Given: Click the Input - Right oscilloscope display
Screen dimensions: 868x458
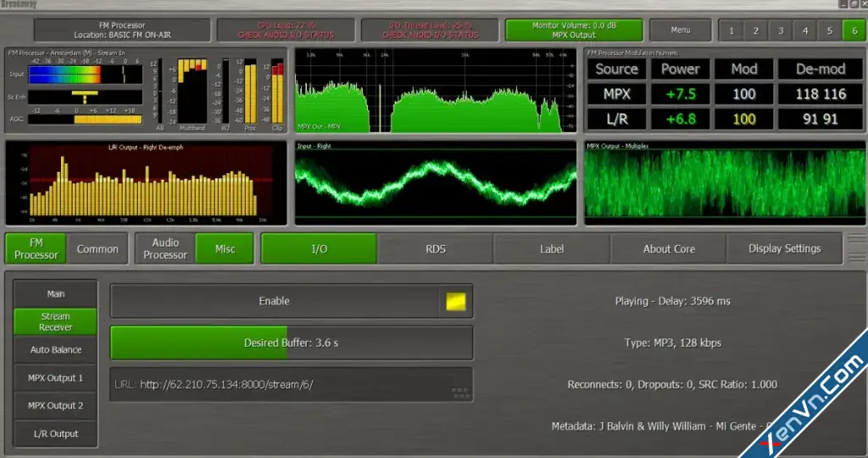Looking at the screenshot, I should 435,182.
